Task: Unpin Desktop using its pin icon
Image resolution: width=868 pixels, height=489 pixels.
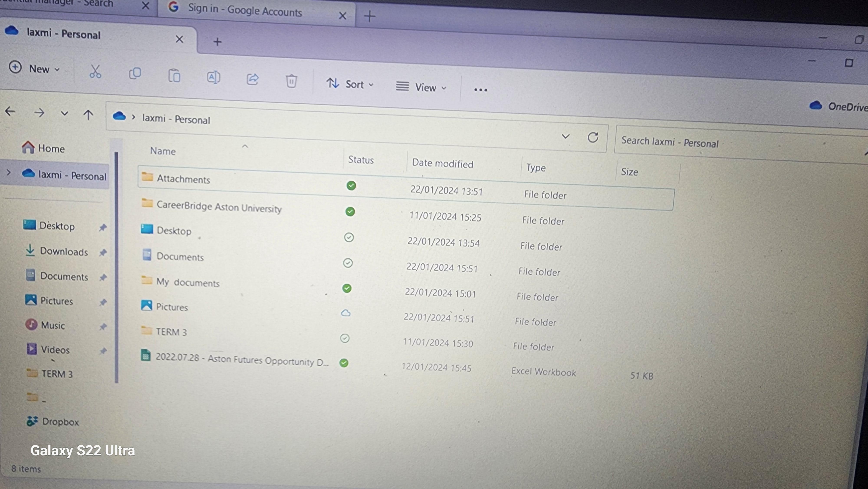Action: pos(103,228)
